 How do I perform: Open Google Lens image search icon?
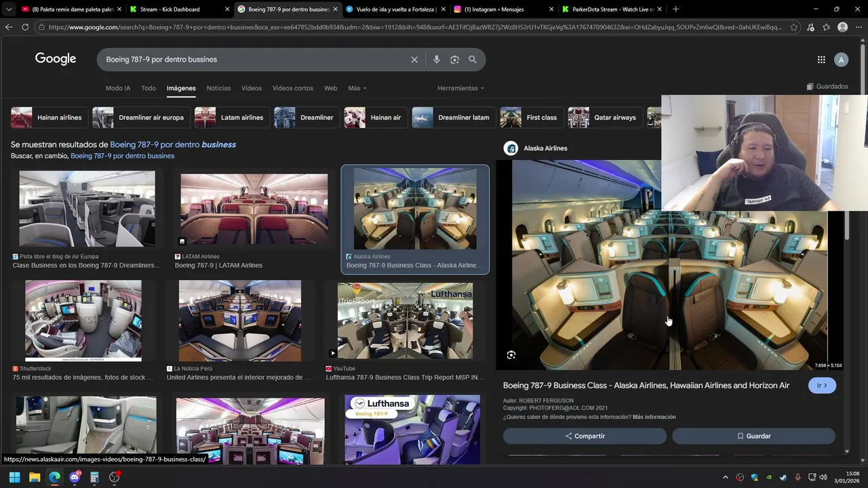coord(454,60)
